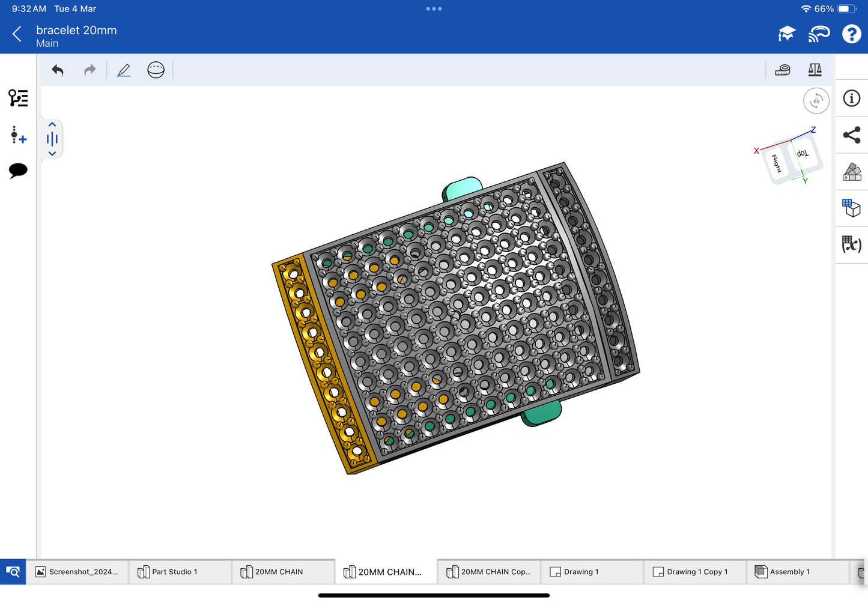Open the help question mark button
The image size is (868, 603).
point(851,34)
